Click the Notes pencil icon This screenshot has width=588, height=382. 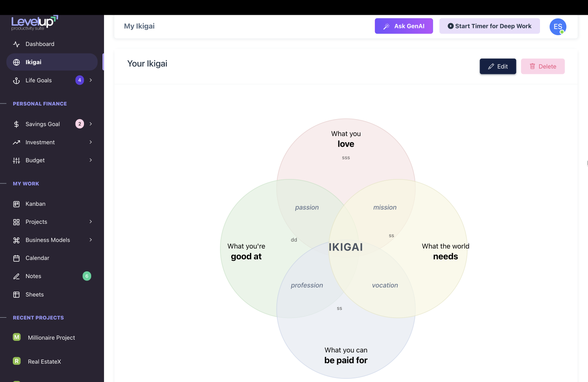click(x=16, y=277)
